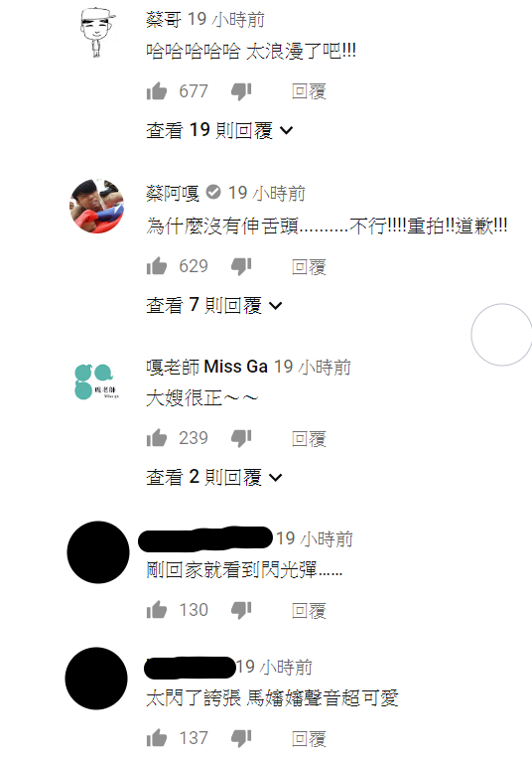Click the teal ga logo avatar
The height and width of the screenshot is (760, 532).
(97, 381)
